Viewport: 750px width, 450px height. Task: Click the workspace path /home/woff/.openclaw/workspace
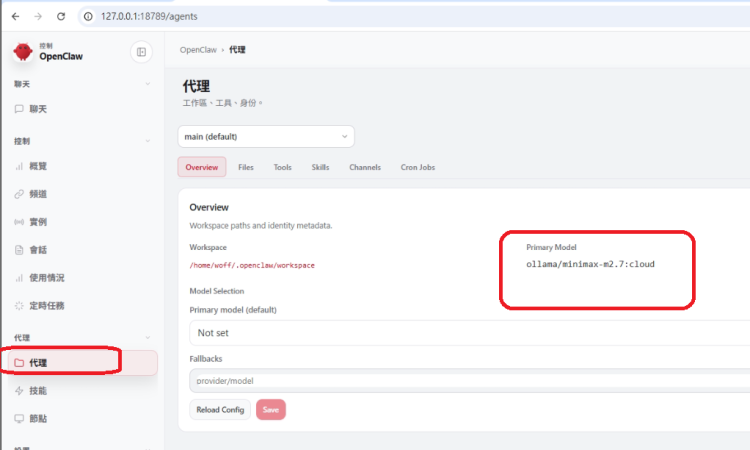click(252, 265)
